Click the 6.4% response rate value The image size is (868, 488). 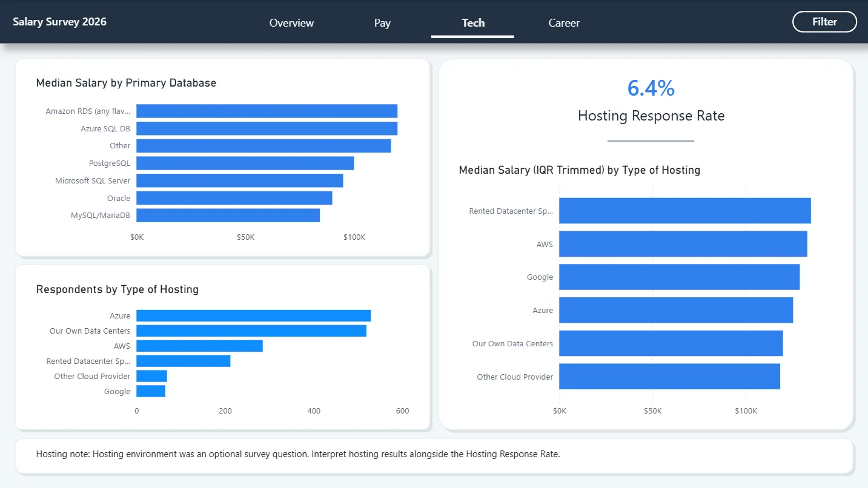(651, 88)
